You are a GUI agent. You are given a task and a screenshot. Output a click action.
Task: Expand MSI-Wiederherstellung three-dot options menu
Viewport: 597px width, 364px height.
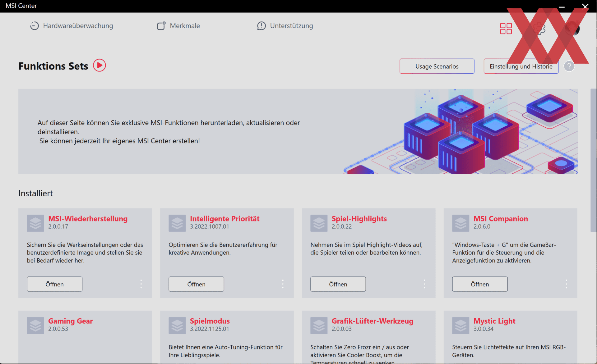[141, 284]
